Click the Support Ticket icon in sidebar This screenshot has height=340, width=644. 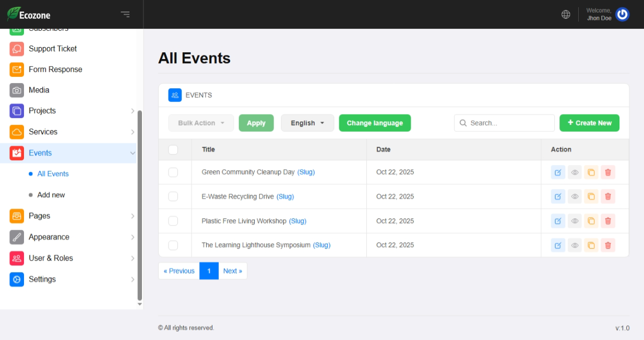(x=17, y=49)
